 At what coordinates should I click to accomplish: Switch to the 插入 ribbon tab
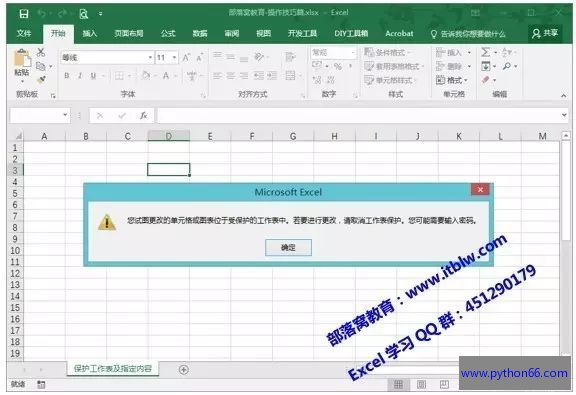click(x=90, y=34)
